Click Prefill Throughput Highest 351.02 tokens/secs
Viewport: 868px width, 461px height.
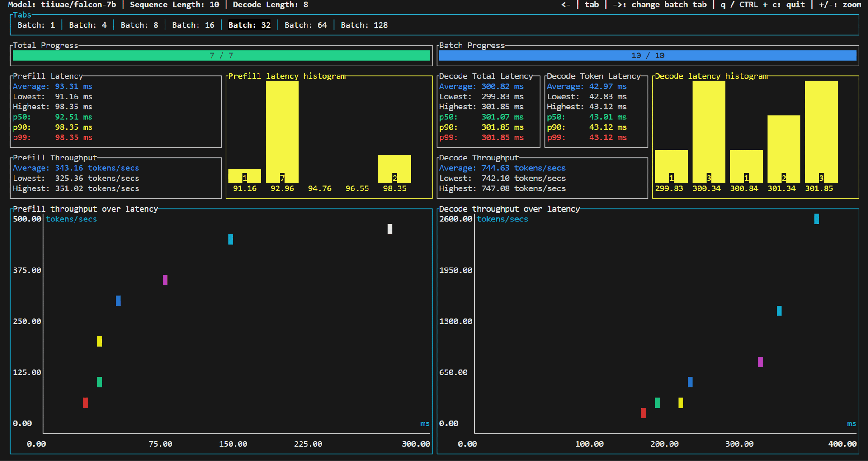click(76, 188)
